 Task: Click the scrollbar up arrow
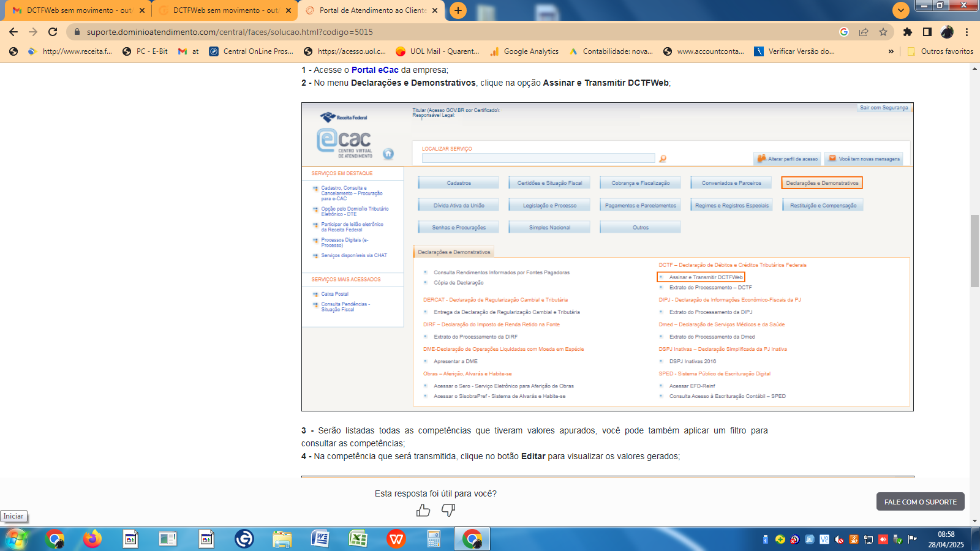point(974,69)
